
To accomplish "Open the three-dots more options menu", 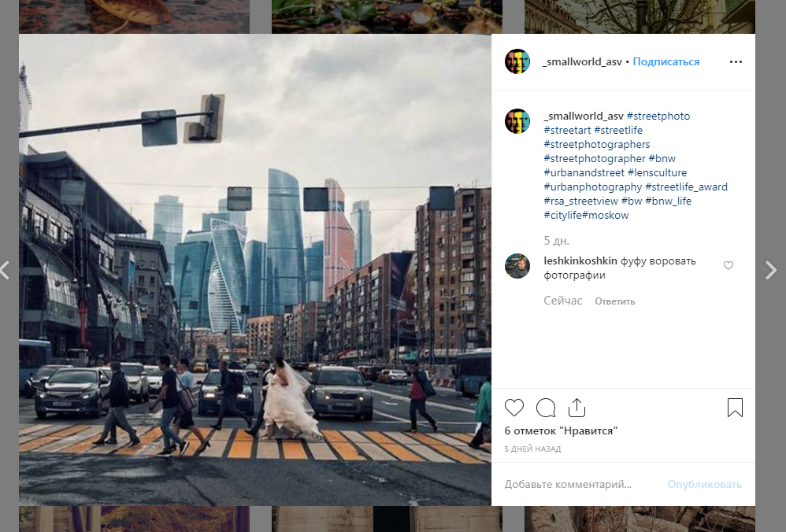I will coord(736,62).
